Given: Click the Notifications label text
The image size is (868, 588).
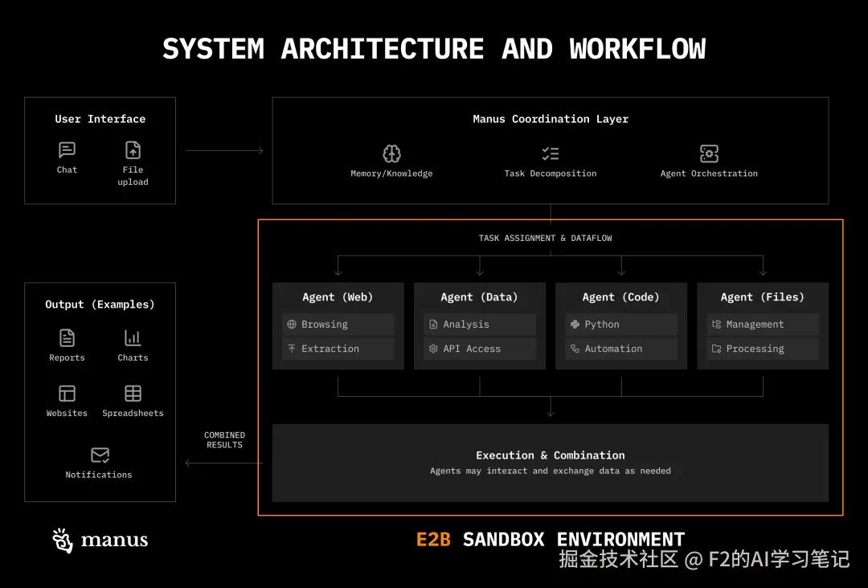Looking at the screenshot, I should [x=99, y=475].
